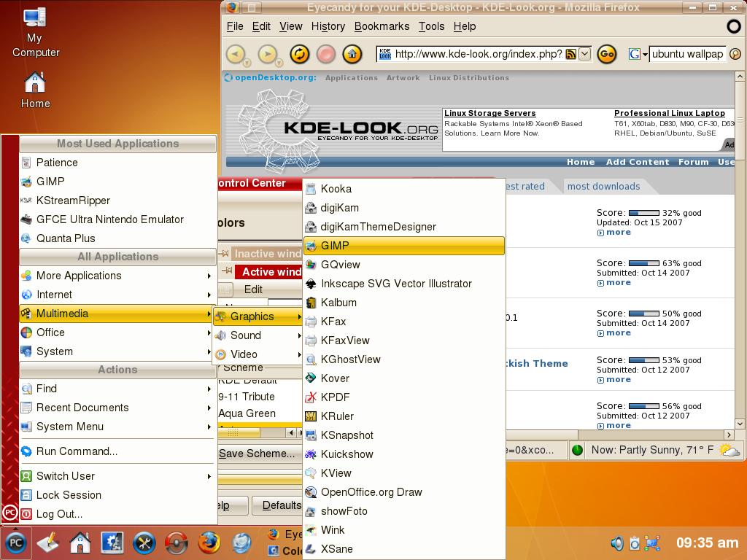747x560 pixels.
Task: Click the Firefox Back arrow button
Action: pos(236,54)
